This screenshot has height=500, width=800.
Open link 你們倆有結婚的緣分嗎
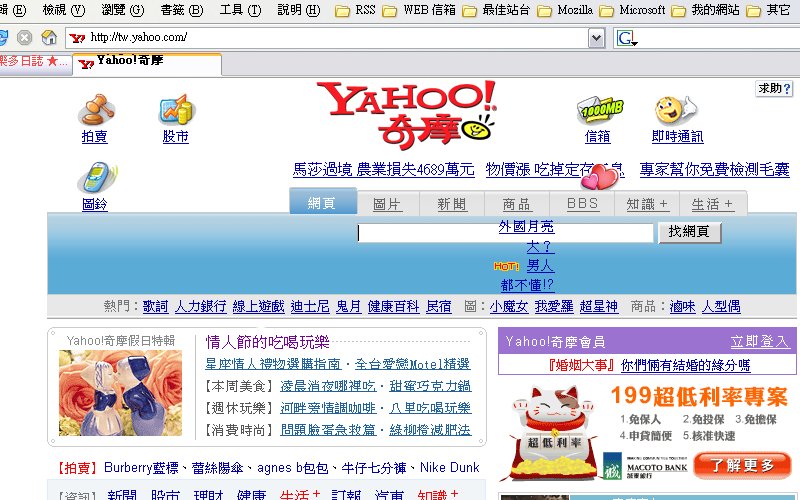point(686,365)
